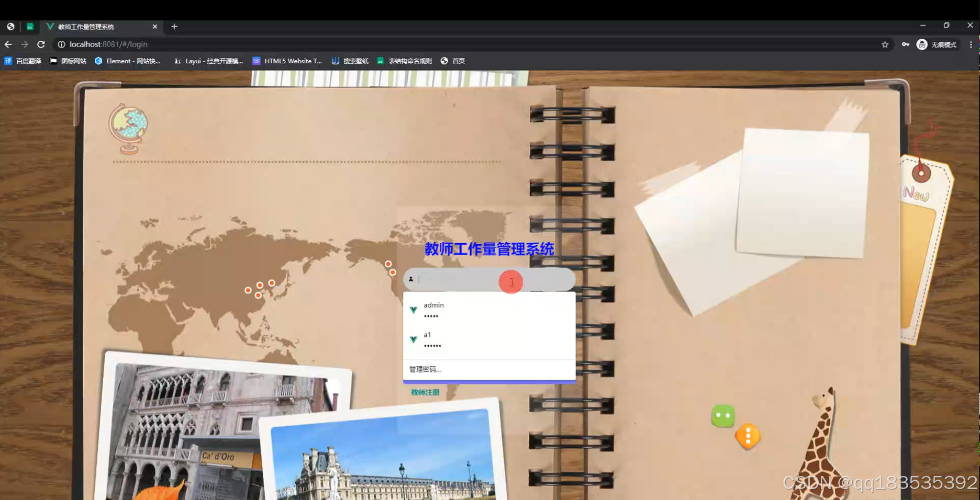Open 管理密码... in autofill dropdown
This screenshot has width=980, height=500.
(489, 369)
